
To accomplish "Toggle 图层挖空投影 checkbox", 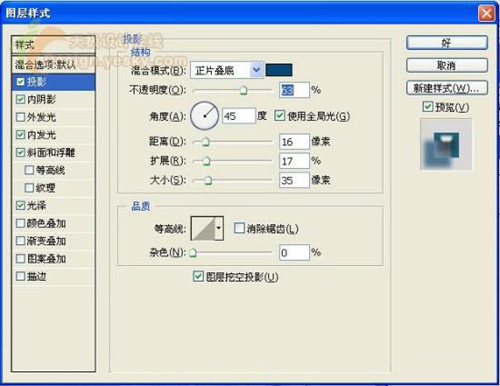I will pos(198,276).
